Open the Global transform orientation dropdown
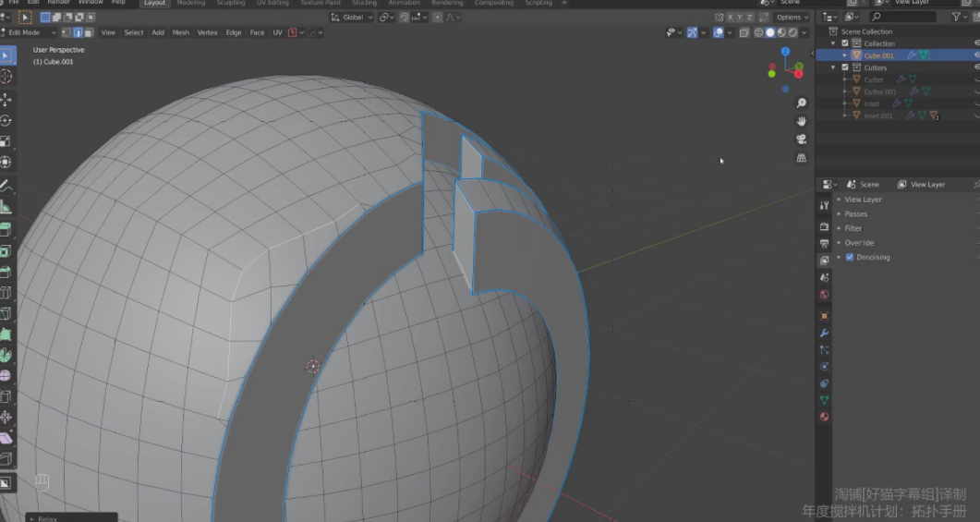This screenshot has height=522, width=980. (x=352, y=18)
